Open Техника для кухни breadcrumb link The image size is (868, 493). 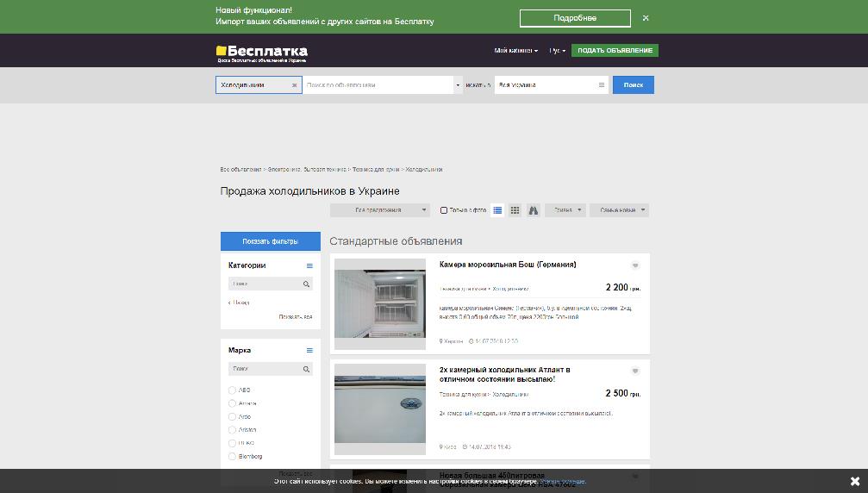(376, 169)
